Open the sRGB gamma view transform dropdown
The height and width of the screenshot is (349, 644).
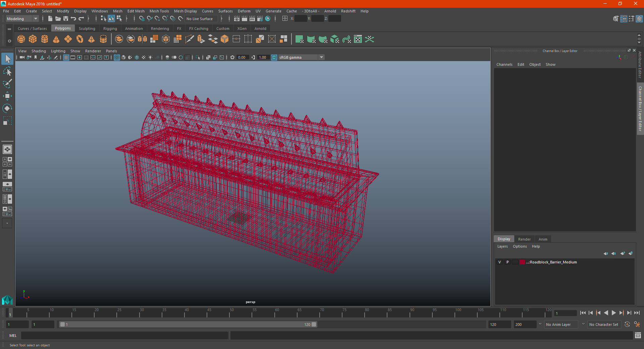pyautogui.click(x=301, y=57)
